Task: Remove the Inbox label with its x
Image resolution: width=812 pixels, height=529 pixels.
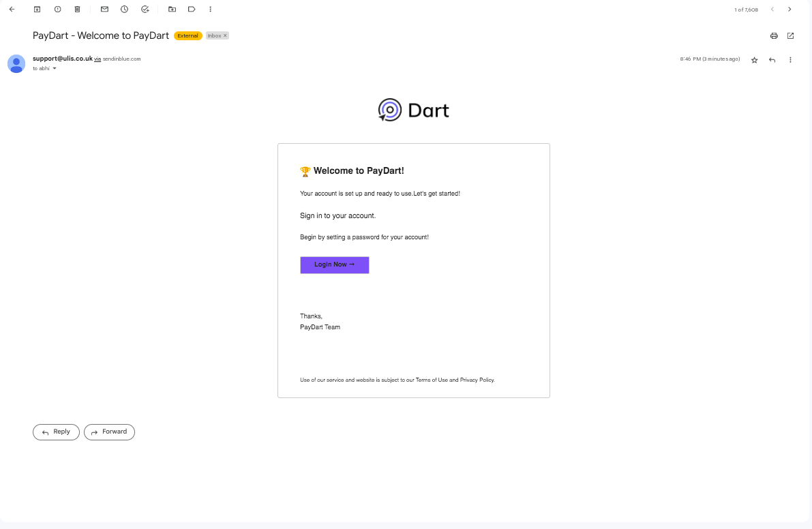Action: [225, 35]
